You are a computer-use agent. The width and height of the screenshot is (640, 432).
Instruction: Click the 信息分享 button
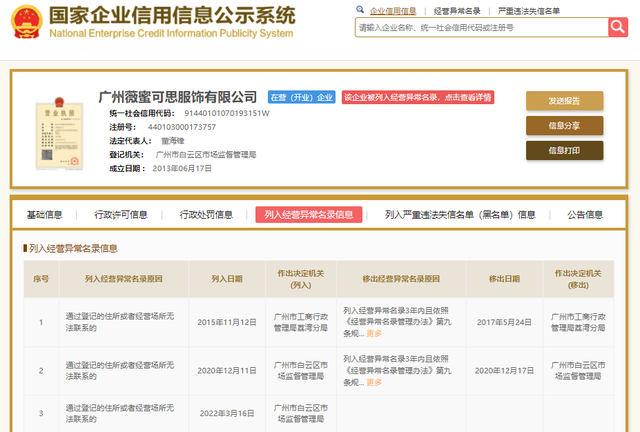coord(564,126)
